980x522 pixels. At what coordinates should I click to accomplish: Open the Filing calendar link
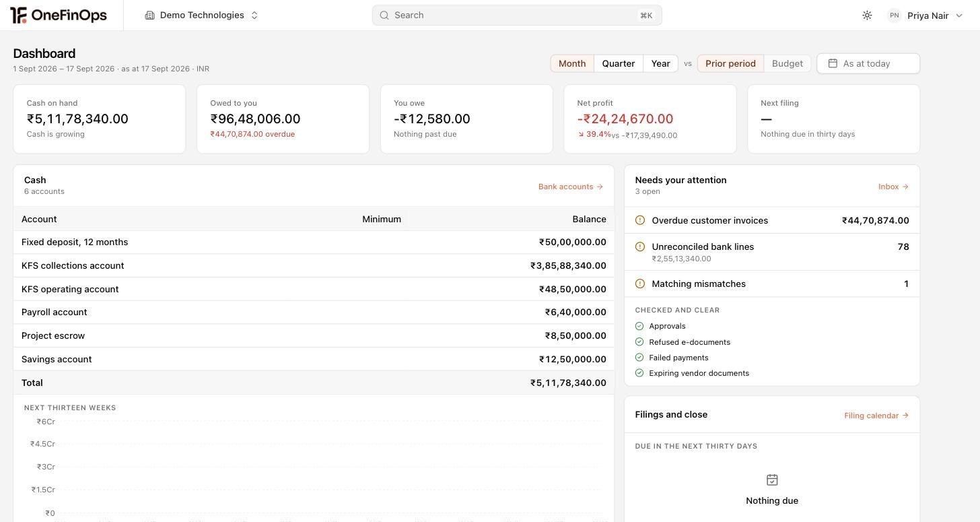point(876,416)
